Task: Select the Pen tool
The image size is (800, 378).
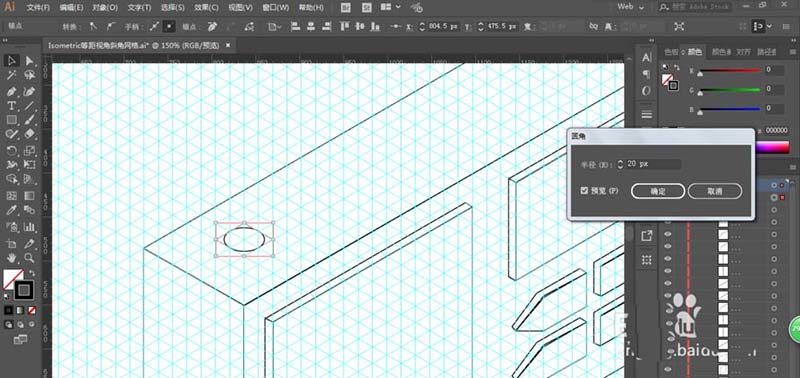Action: point(11,92)
